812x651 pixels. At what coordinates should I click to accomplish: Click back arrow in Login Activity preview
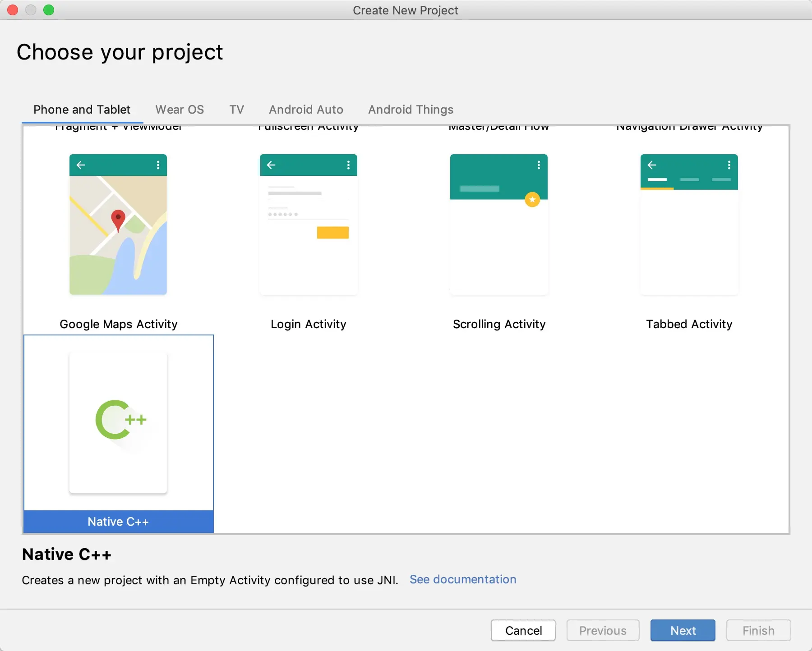tap(271, 165)
